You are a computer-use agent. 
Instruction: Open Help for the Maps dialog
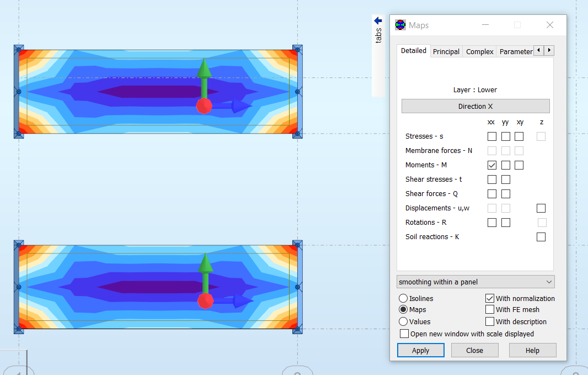[532, 350]
